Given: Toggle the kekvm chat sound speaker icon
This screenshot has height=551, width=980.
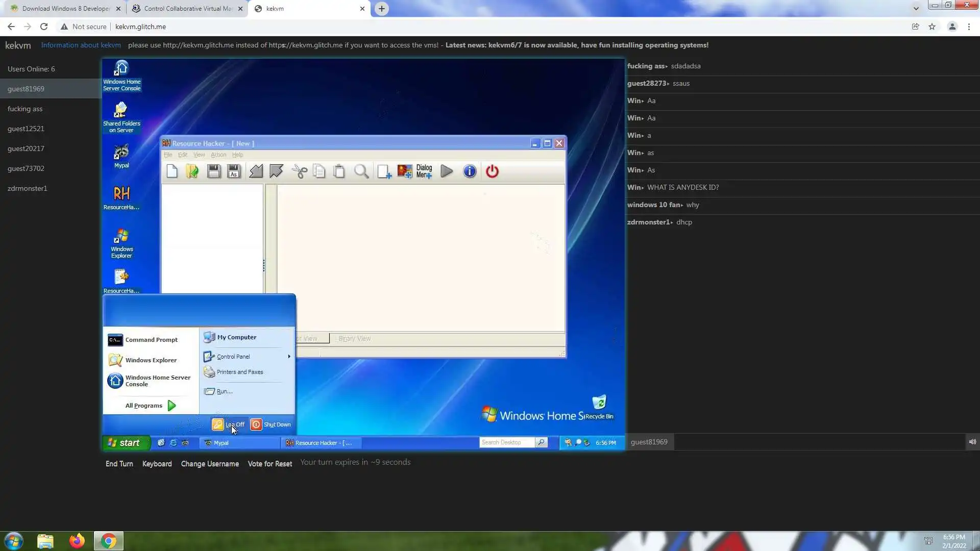Looking at the screenshot, I should point(972,442).
